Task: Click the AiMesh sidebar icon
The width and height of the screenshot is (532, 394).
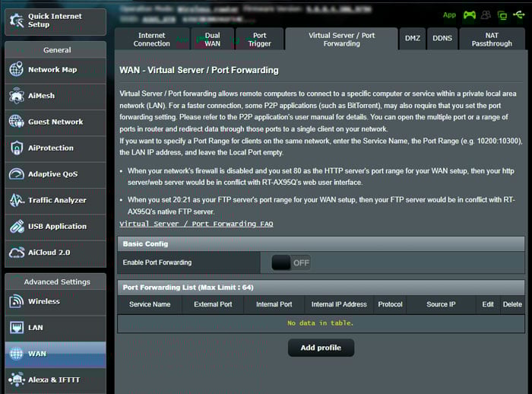Action: pos(16,95)
